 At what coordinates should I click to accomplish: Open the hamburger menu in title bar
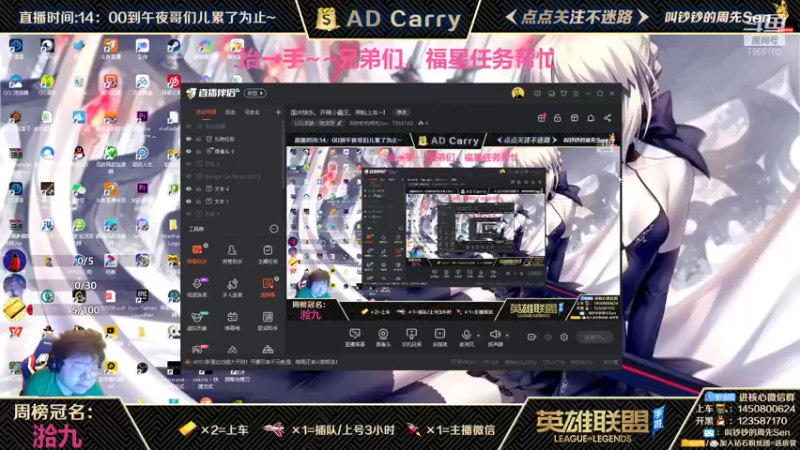[x=576, y=93]
